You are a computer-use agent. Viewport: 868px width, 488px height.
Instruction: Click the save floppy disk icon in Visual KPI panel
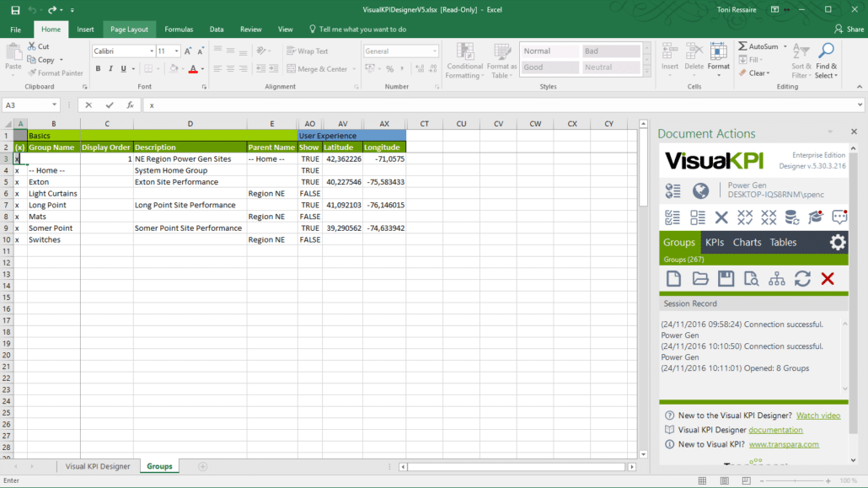tap(725, 279)
